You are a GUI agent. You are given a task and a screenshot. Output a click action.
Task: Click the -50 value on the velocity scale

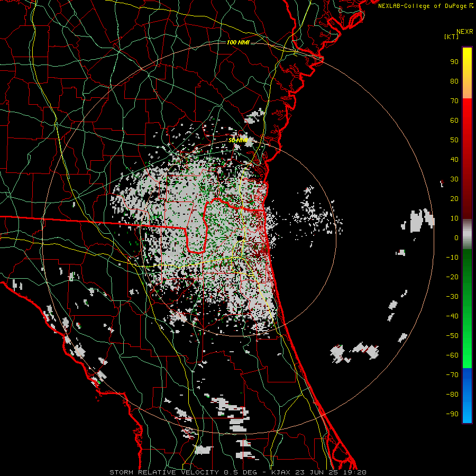pos(452,336)
